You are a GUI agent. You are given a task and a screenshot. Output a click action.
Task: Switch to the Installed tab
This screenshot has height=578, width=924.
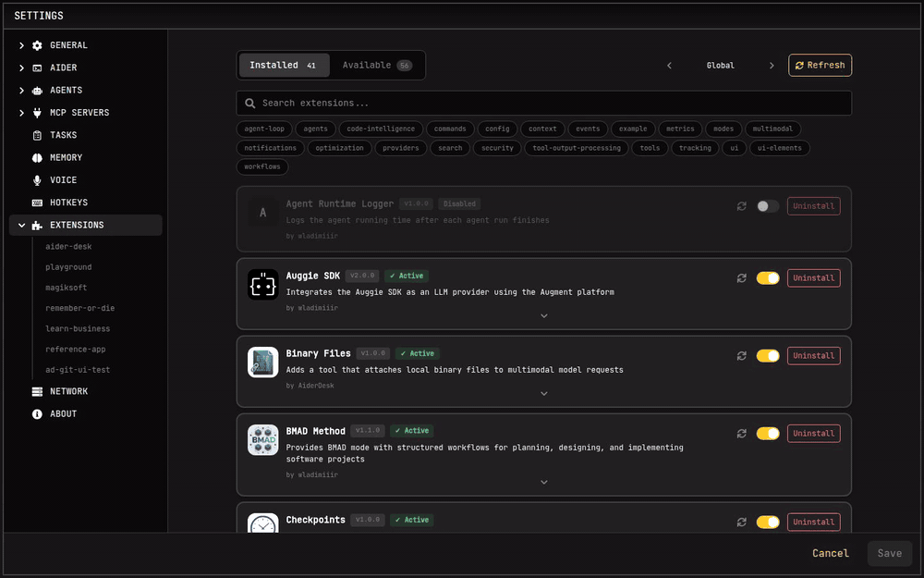[x=284, y=66]
